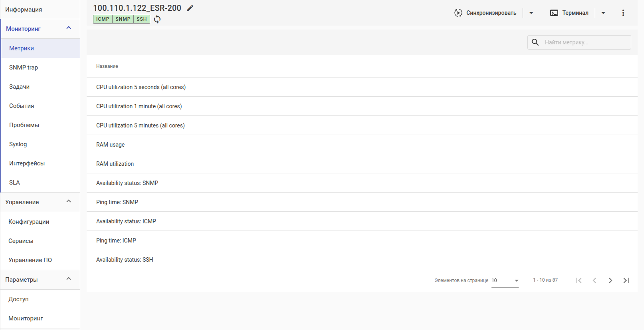Image resolution: width=644 pixels, height=330 pixels.
Task: Go to the next page of metrics
Action: click(x=610, y=280)
